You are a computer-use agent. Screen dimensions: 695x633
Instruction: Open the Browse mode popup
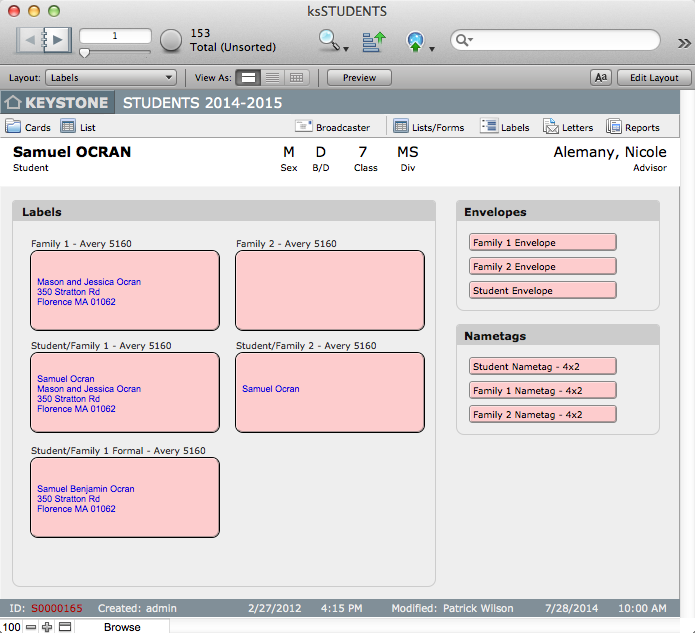click(x=122, y=627)
